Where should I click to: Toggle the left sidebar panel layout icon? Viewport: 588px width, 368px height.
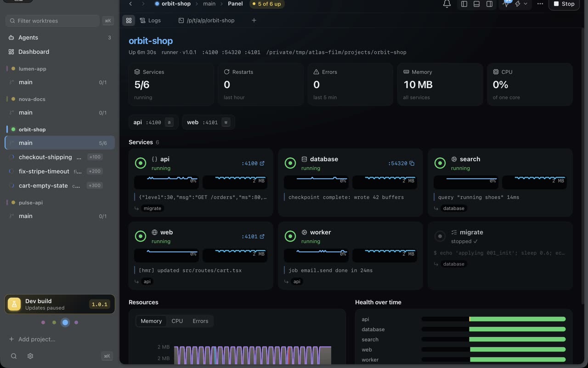pos(464,4)
